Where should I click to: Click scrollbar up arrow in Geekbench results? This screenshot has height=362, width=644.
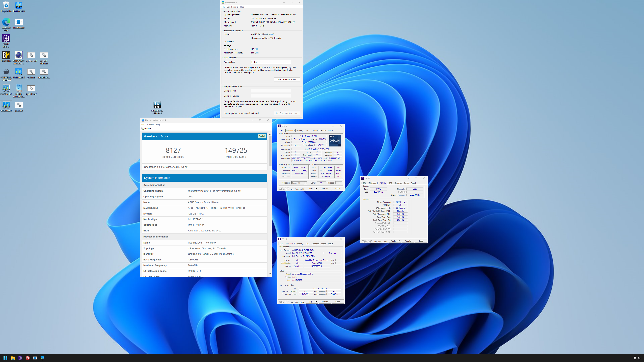point(270,134)
